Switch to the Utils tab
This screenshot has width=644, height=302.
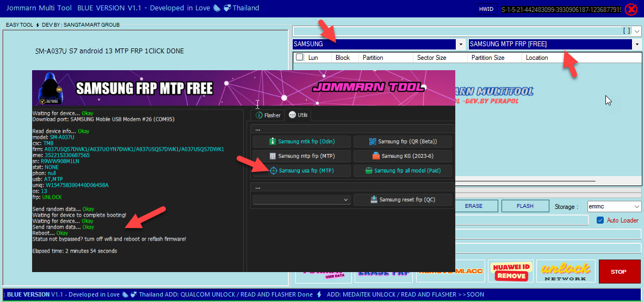[298, 115]
